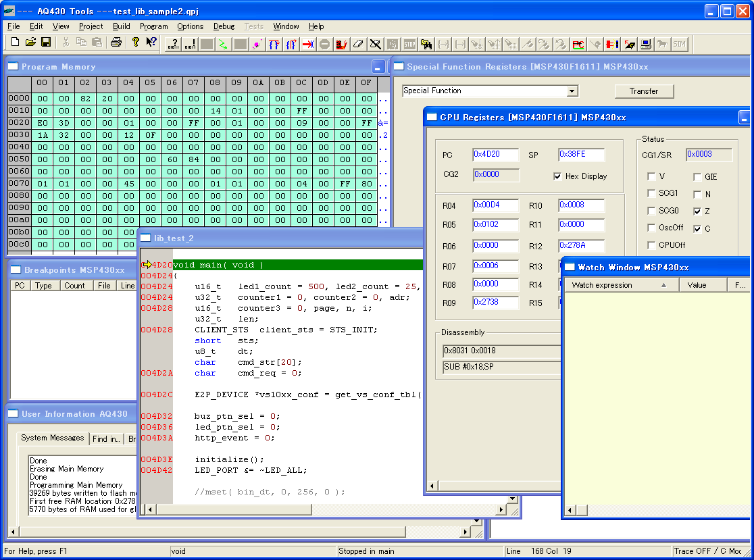Click the red hand breakpoint icon
754x560 pixels.
point(341,44)
